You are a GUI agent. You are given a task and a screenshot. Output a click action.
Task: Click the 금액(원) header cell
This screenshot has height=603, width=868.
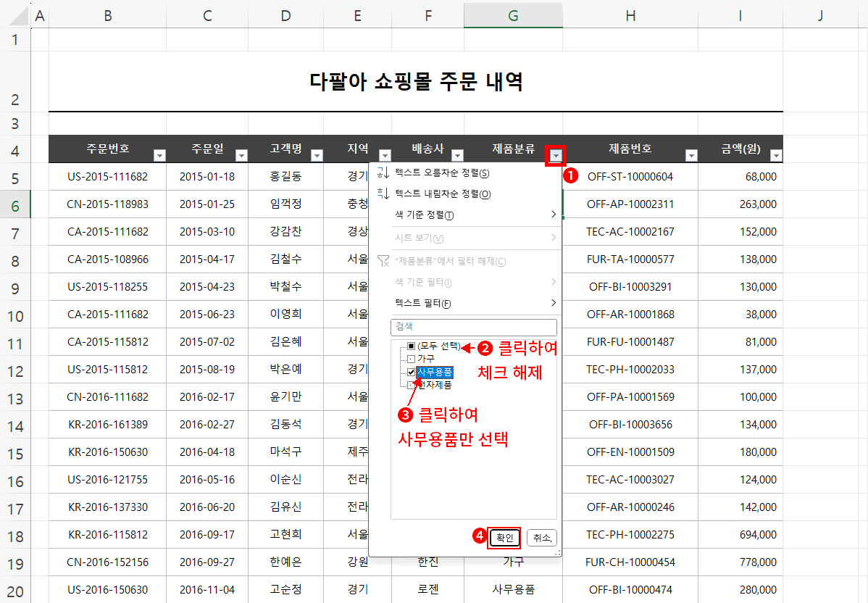pos(740,149)
